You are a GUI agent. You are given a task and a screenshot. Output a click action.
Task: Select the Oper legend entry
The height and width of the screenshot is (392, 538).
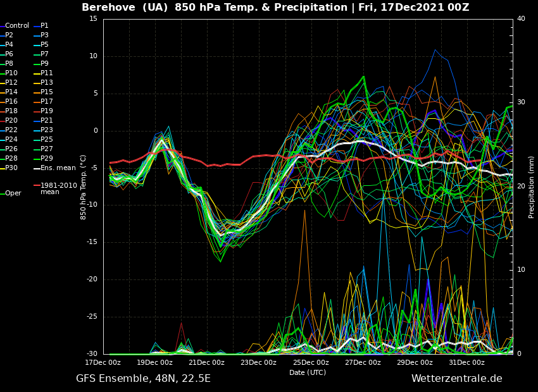tap(13, 193)
